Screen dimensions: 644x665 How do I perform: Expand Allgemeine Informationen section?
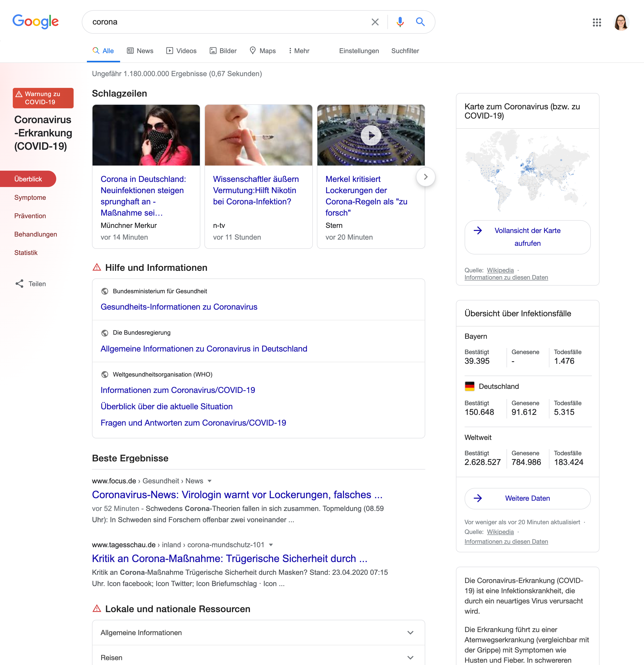click(x=259, y=633)
